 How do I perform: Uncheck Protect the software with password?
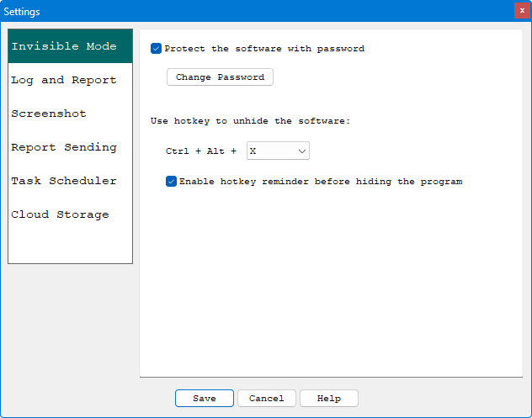coord(156,49)
